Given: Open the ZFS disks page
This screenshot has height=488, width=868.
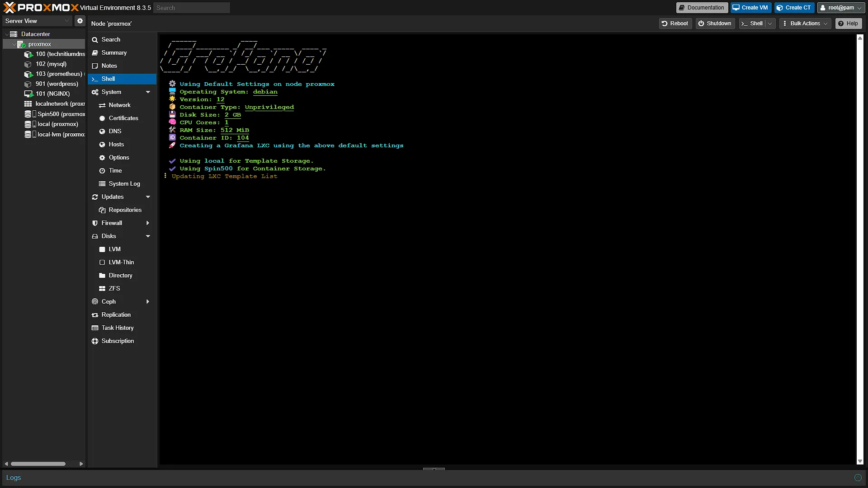Looking at the screenshot, I should coord(122,288).
